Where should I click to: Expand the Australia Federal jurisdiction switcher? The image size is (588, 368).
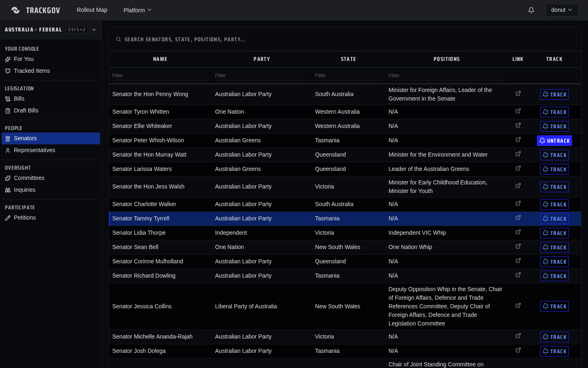51,30
